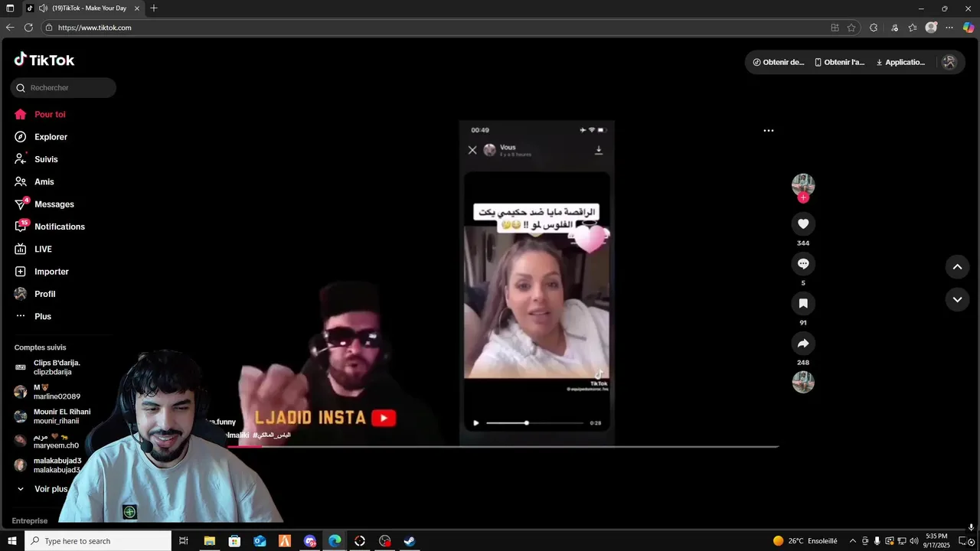Click microphone icon in system tray
This screenshot has width=980, height=551.
pyautogui.click(x=877, y=541)
